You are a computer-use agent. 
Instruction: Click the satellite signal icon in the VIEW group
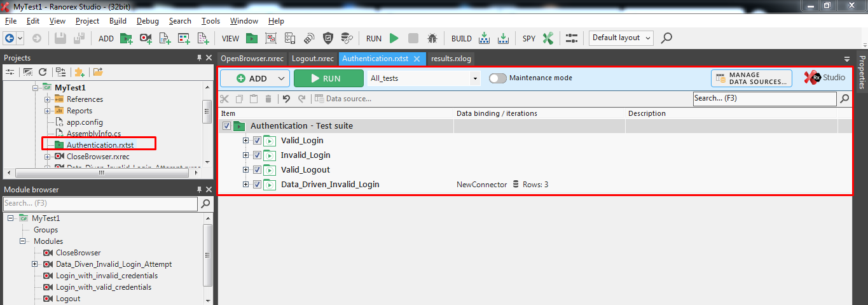click(309, 38)
